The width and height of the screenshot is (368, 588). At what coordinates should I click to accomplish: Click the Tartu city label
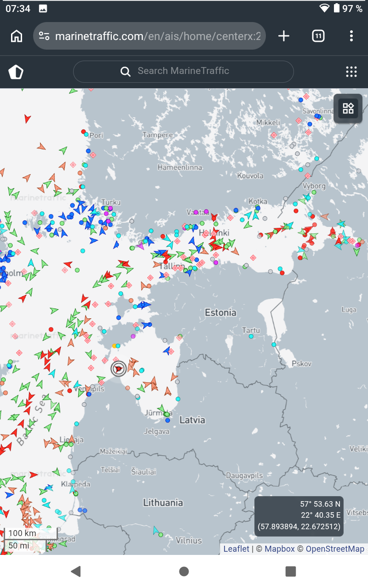pos(251,330)
